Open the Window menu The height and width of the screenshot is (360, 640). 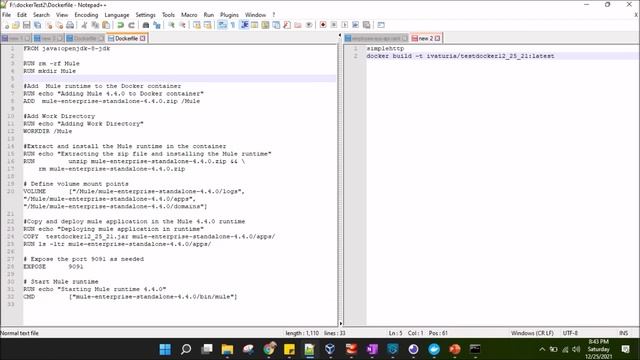[255, 15]
